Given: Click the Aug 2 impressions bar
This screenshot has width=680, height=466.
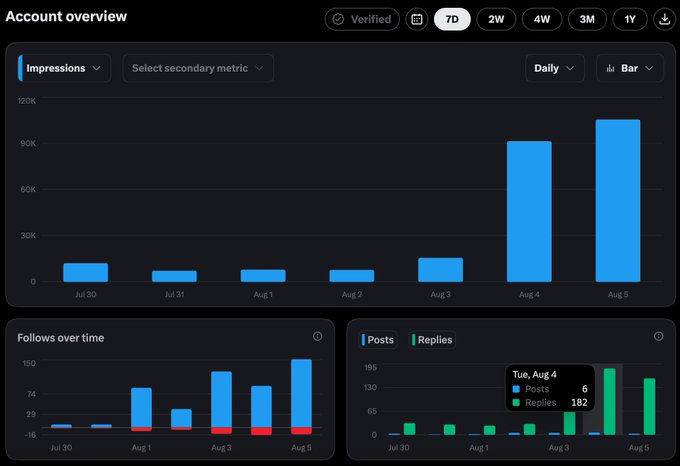Looking at the screenshot, I should (352, 276).
